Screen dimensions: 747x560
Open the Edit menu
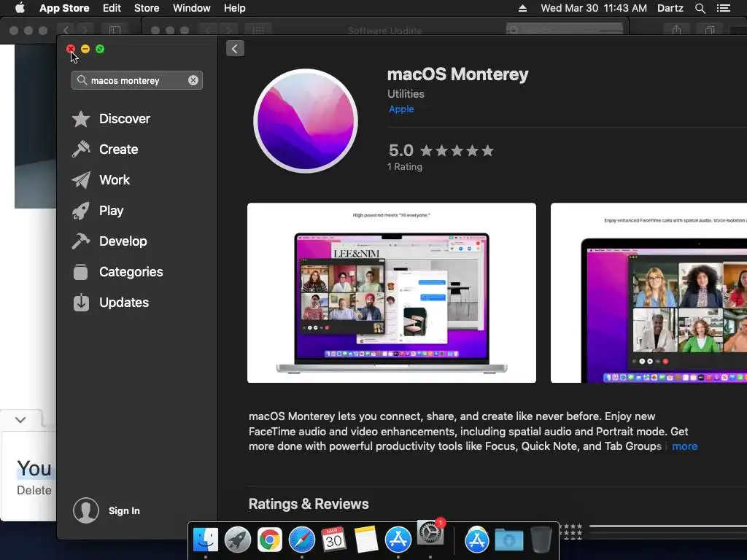112,8
